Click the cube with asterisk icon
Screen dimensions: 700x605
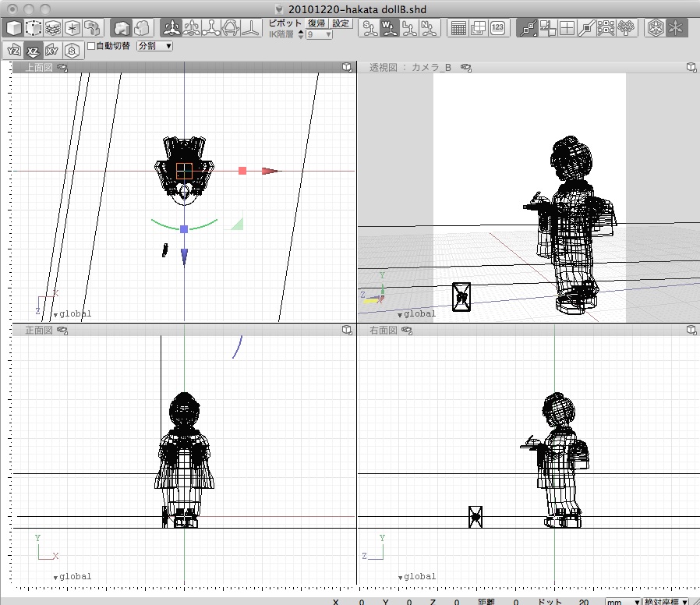pyautogui.click(x=72, y=28)
